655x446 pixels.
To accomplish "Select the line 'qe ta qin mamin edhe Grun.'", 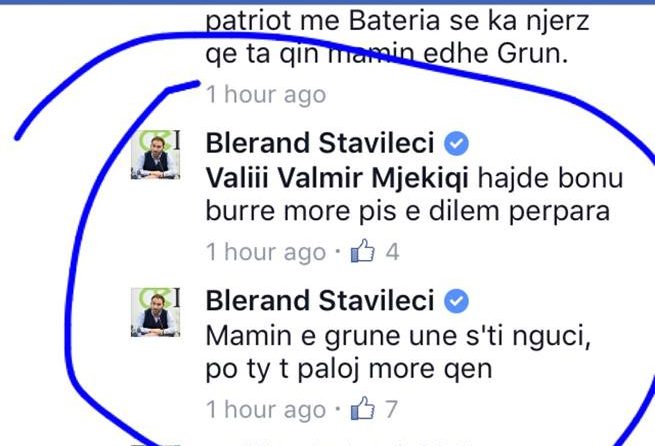I will tap(387, 54).
